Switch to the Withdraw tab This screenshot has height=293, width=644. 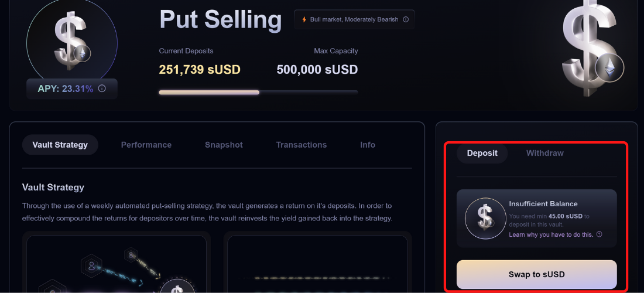[x=544, y=153]
